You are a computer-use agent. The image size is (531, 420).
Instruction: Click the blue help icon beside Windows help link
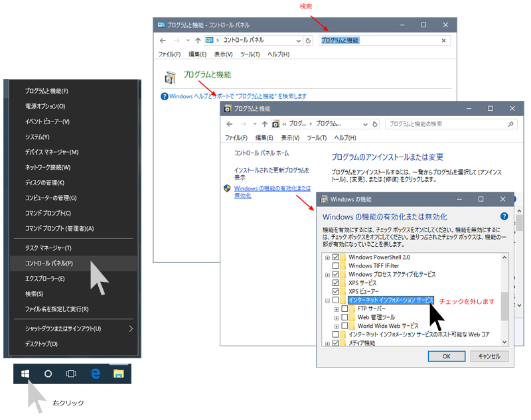[x=164, y=96]
